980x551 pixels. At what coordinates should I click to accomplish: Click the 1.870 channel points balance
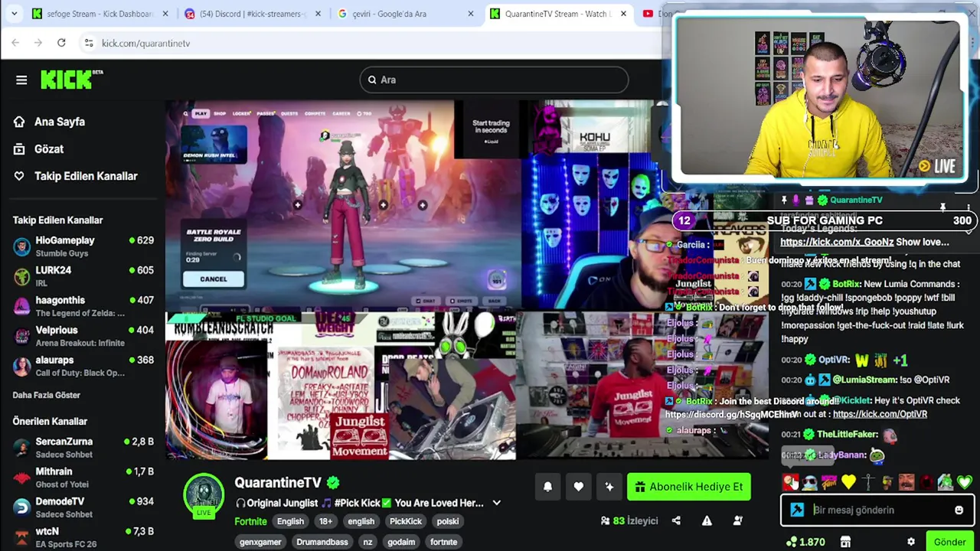click(x=805, y=542)
